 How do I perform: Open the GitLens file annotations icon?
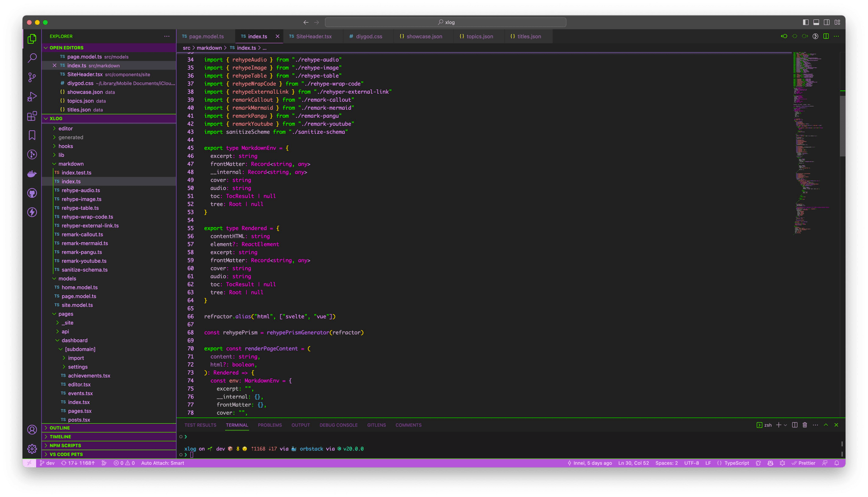coord(816,36)
